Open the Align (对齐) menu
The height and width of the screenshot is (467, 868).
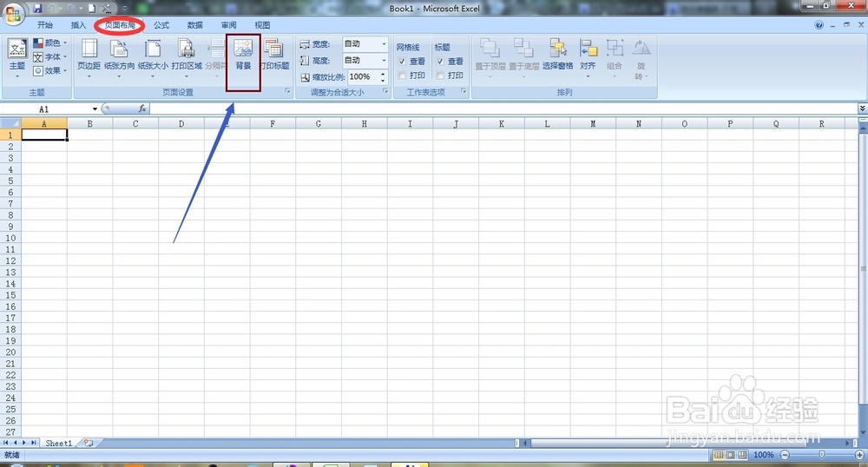click(588, 58)
